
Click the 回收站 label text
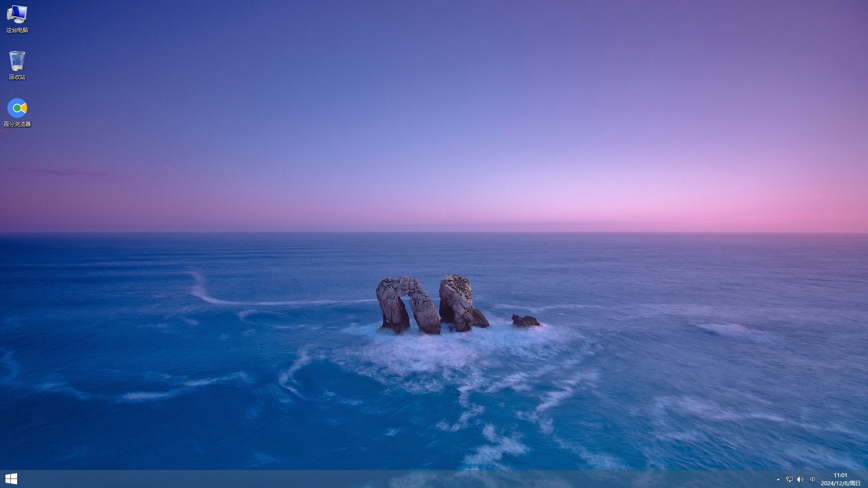tap(17, 77)
